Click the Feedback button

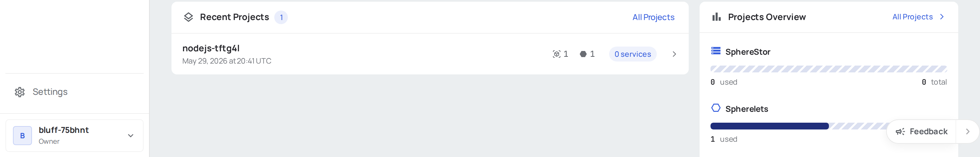pyautogui.click(x=921, y=132)
